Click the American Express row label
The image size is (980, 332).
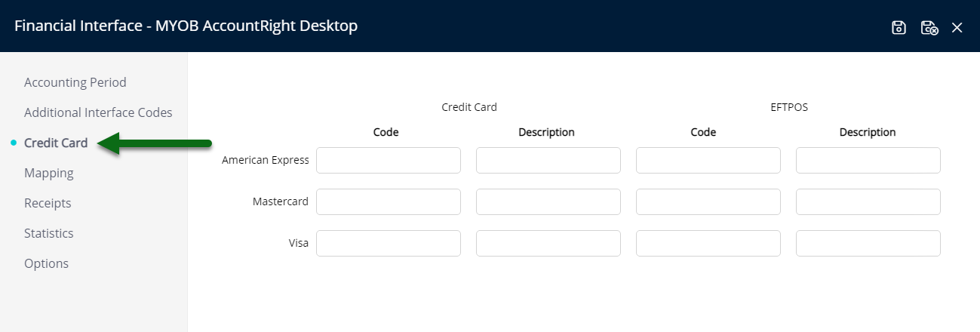pyautogui.click(x=266, y=160)
